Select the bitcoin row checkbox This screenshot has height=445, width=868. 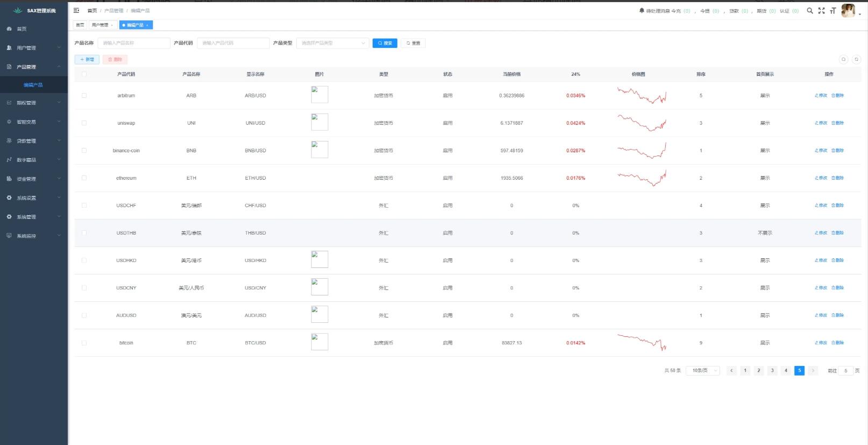84,343
